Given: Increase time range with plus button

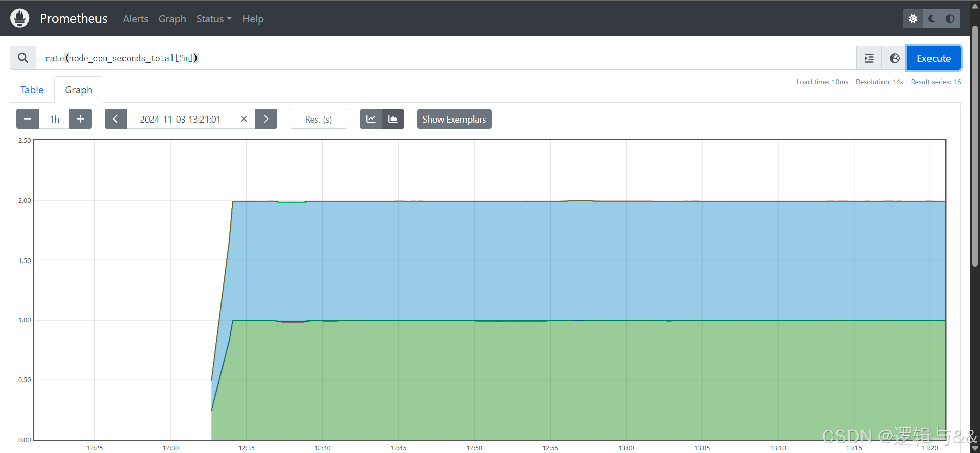Looking at the screenshot, I should pos(81,119).
